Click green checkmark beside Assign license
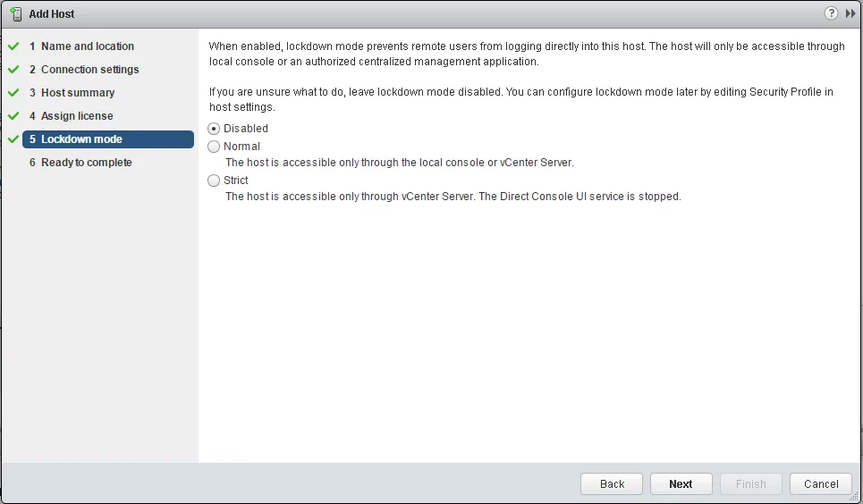 point(13,115)
